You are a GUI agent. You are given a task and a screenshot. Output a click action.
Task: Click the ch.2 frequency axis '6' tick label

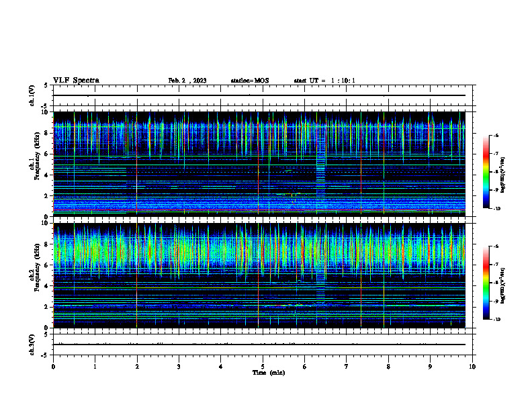[47, 265]
